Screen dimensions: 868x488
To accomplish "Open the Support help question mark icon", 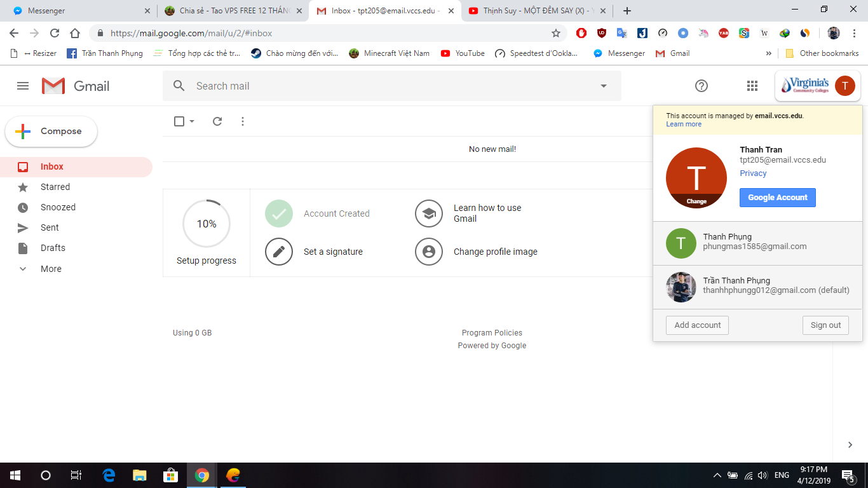I will (702, 86).
